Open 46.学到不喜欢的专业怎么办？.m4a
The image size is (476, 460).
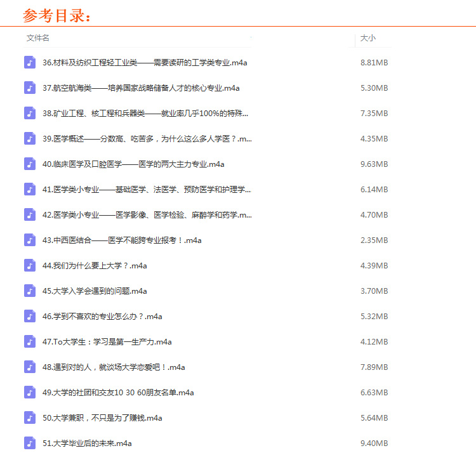point(102,316)
